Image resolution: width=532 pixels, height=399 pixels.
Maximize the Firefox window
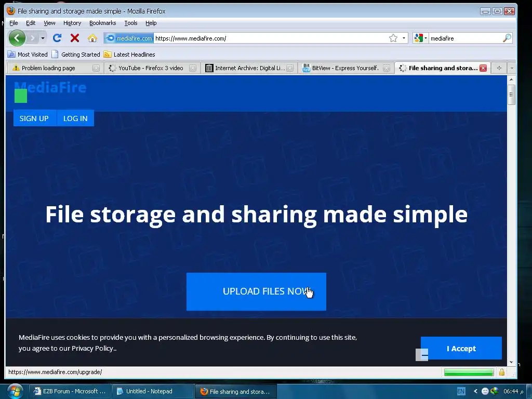497,11
